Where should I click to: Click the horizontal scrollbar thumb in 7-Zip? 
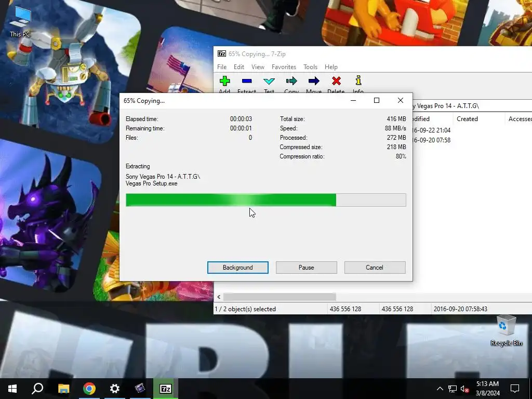[280, 297]
